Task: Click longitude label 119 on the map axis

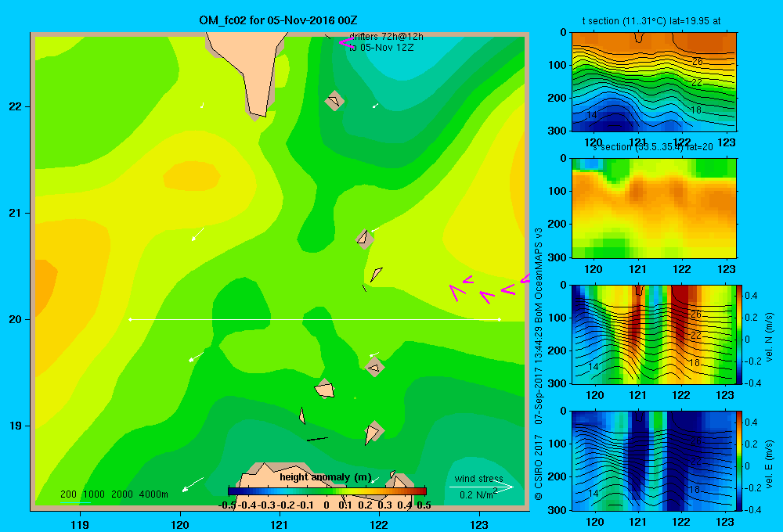Action: click(x=80, y=524)
